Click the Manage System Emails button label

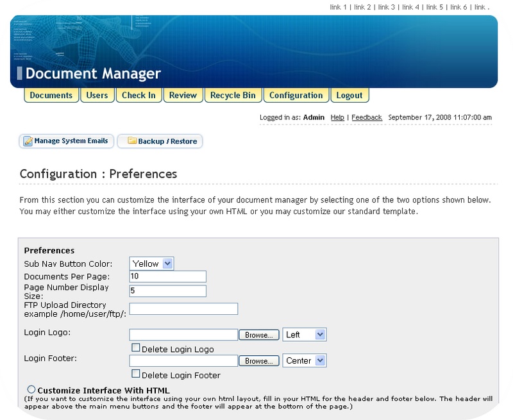tap(71, 140)
